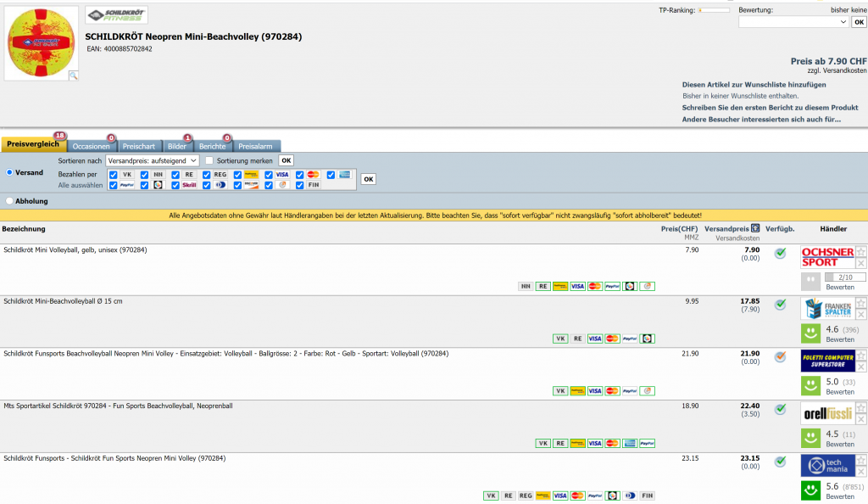Click the magnifier icon on product image

pyautogui.click(x=73, y=76)
